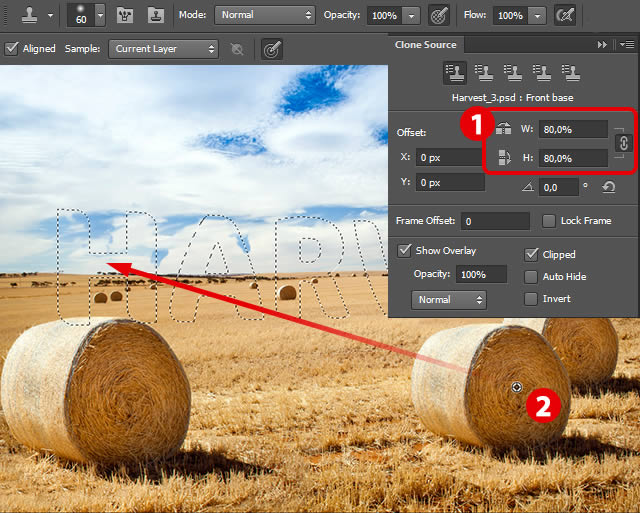The image size is (640, 513).
Task: Select the third clone source stamp
Action: tap(513, 73)
